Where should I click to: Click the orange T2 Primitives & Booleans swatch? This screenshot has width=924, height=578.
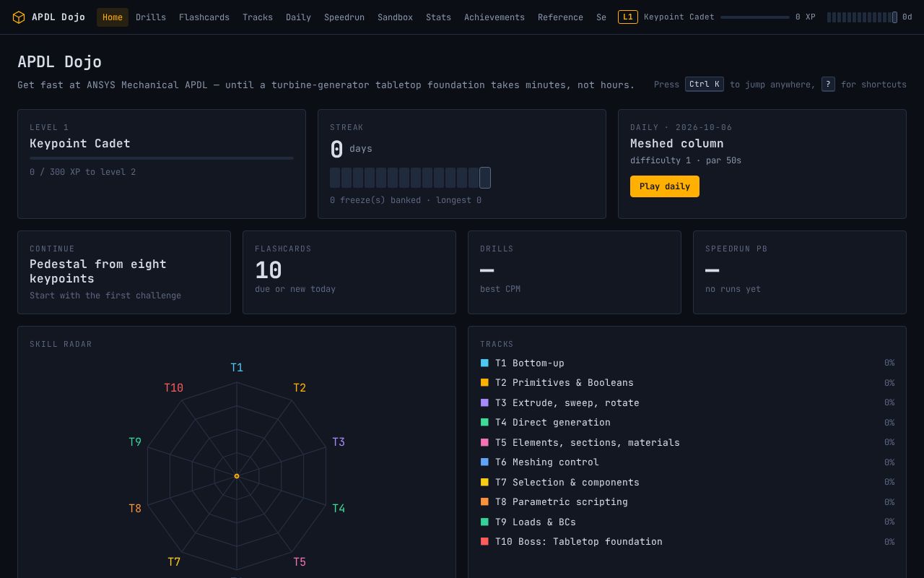pos(484,383)
